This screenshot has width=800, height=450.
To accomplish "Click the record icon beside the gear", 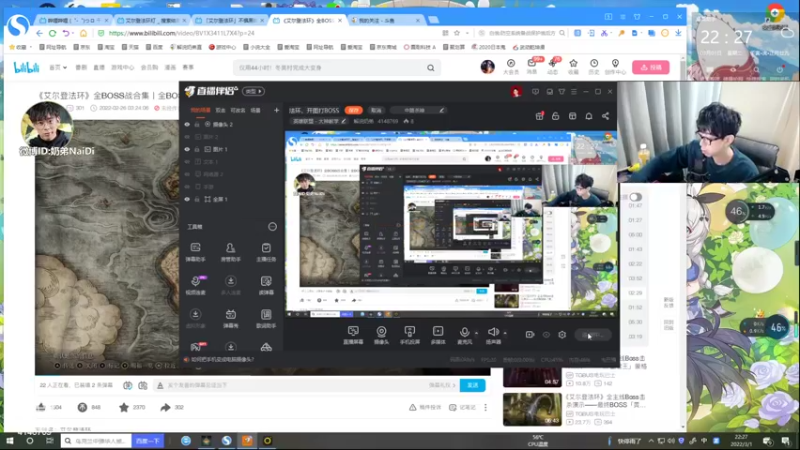I will click(530, 335).
